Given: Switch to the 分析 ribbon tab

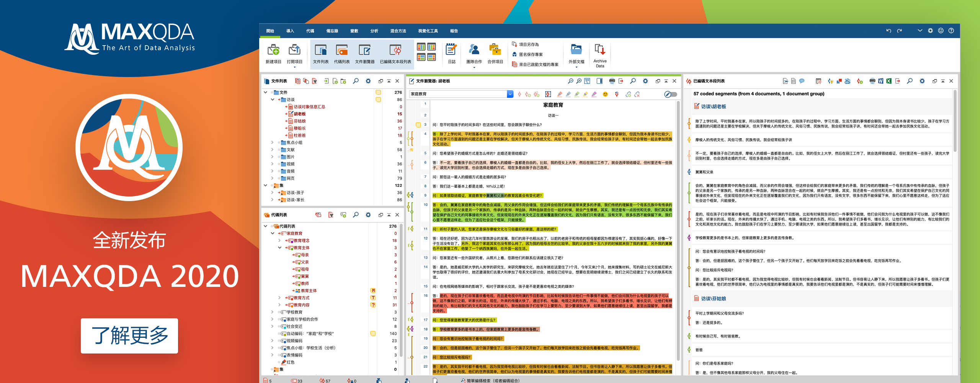Looking at the screenshot, I should (x=374, y=31).
